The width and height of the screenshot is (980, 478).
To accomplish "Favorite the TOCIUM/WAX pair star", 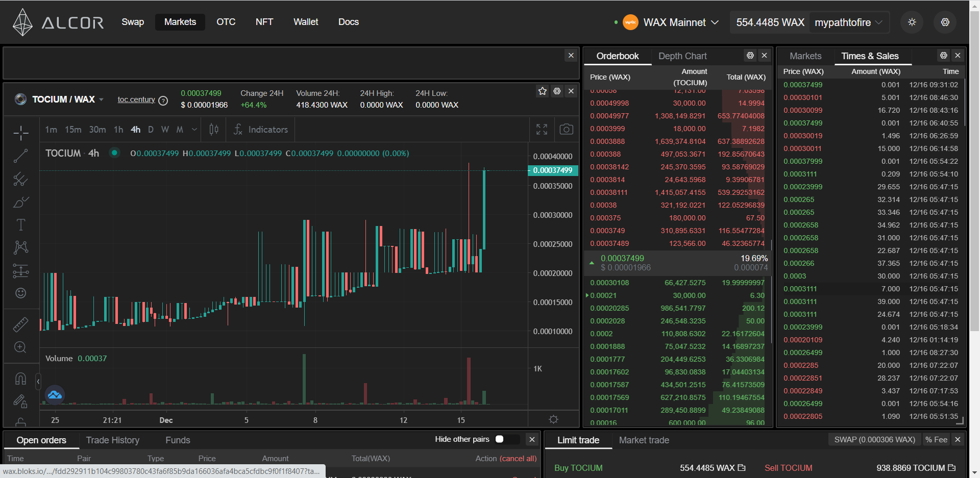I will point(543,91).
